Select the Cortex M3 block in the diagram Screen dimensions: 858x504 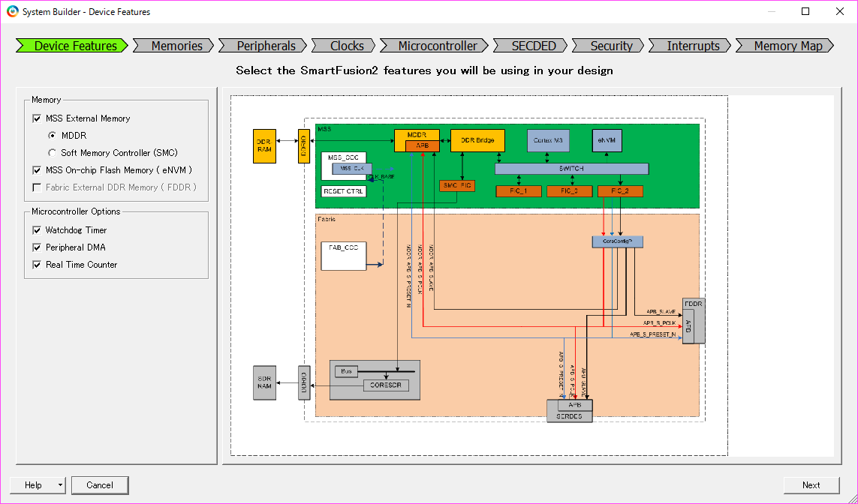548,140
